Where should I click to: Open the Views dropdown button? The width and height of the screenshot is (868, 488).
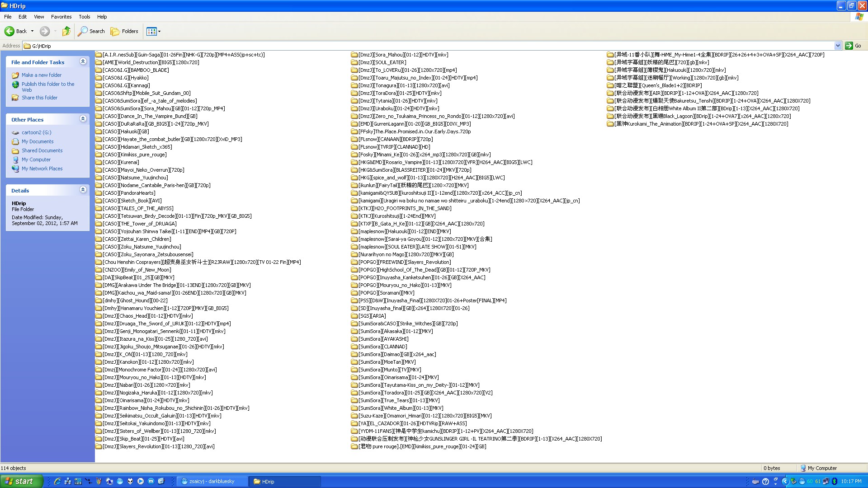(x=154, y=31)
